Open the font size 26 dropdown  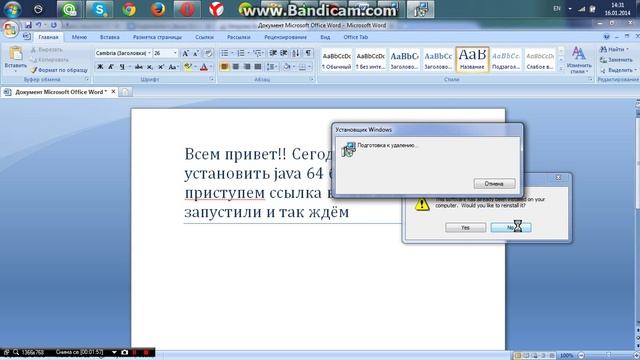point(175,53)
